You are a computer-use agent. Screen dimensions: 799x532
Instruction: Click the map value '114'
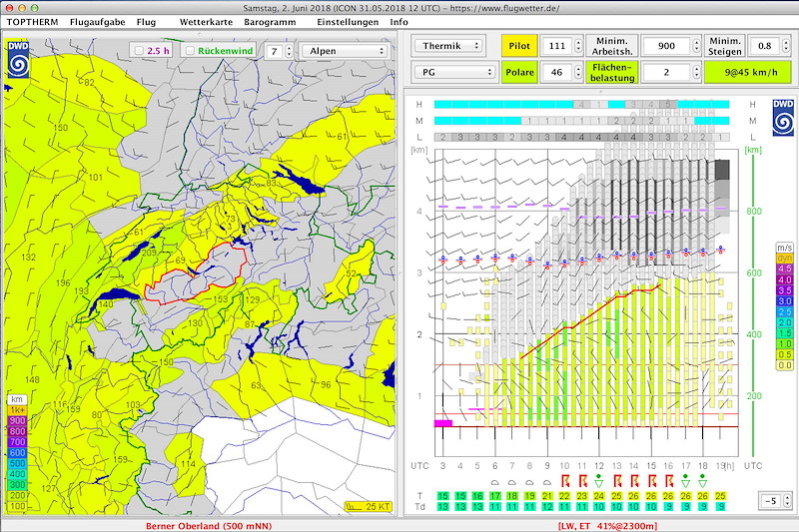click(x=188, y=464)
